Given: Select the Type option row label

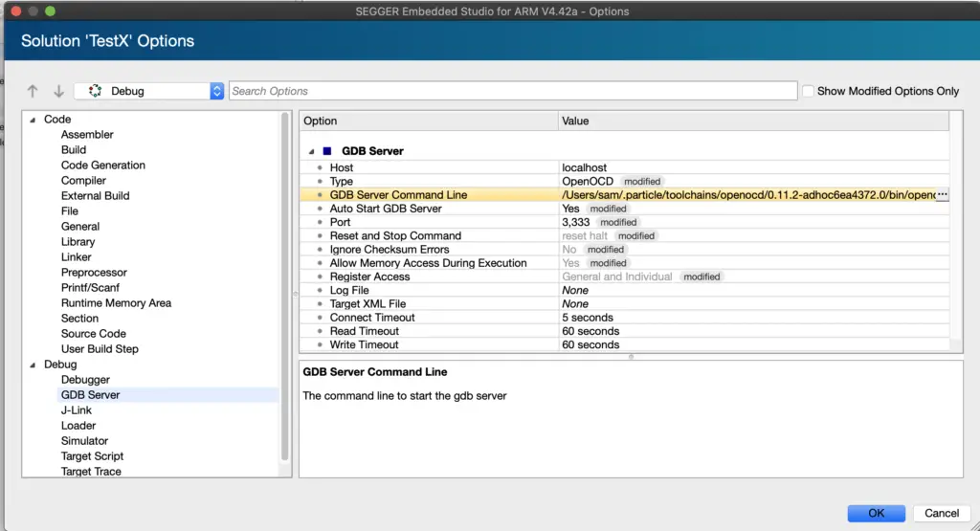Looking at the screenshot, I should click(x=342, y=181).
